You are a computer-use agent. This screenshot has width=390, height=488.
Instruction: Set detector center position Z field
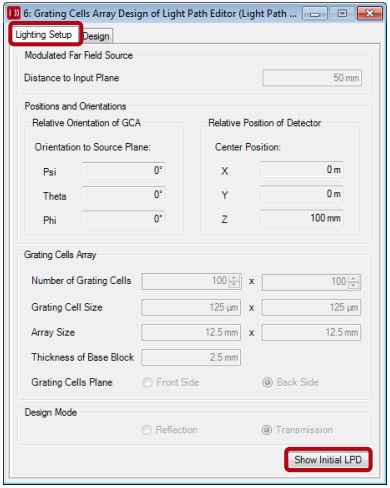(302, 218)
